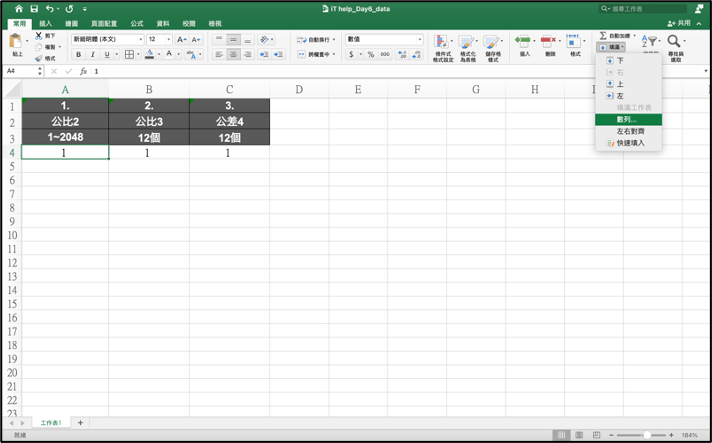Open the Sort and Filter funnel
This screenshot has width=712, height=443.
650,41
